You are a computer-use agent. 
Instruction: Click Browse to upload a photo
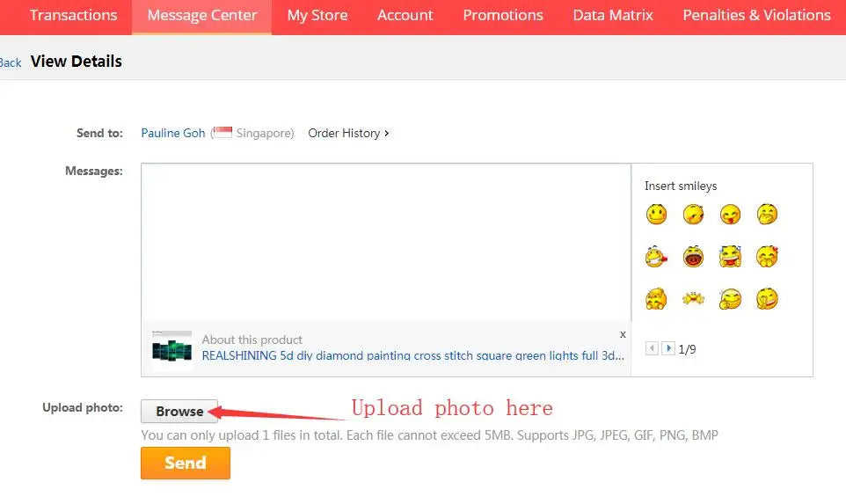tap(179, 412)
